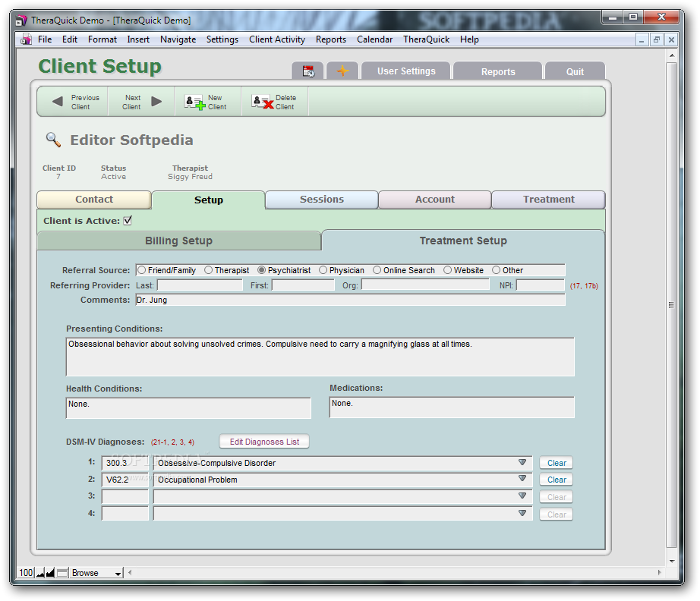
Task: Switch to the Sessions tab
Action: click(x=322, y=200)
